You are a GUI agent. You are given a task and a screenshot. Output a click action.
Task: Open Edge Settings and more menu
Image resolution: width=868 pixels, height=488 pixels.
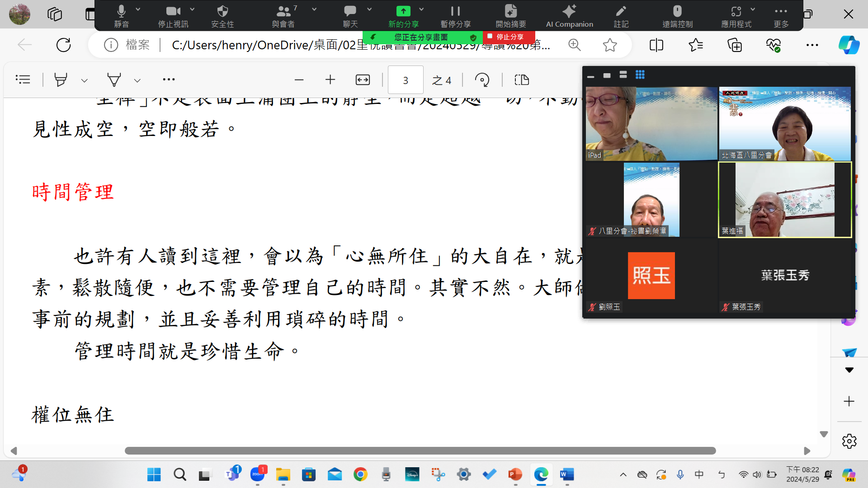(x=812, y=45)
